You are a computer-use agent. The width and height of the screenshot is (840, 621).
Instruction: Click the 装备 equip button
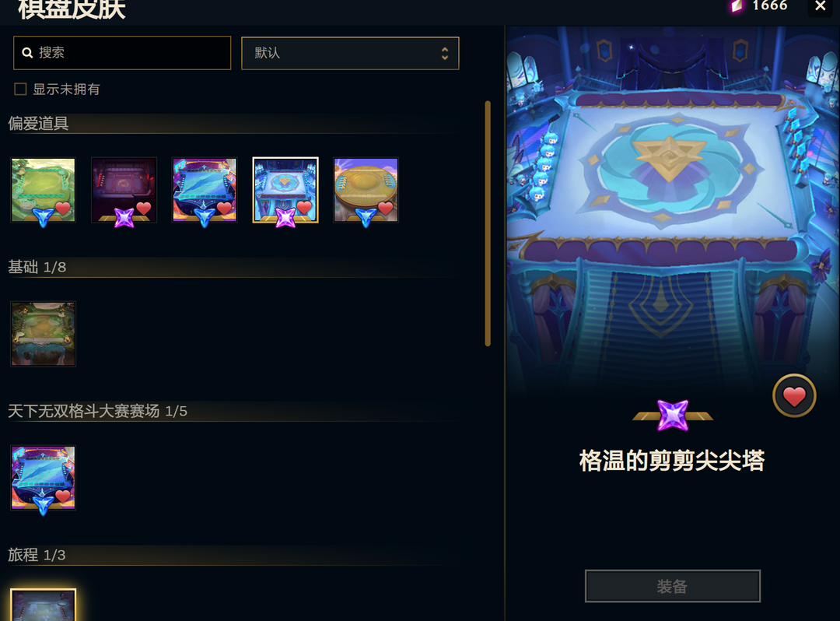(x=672, y=586)
